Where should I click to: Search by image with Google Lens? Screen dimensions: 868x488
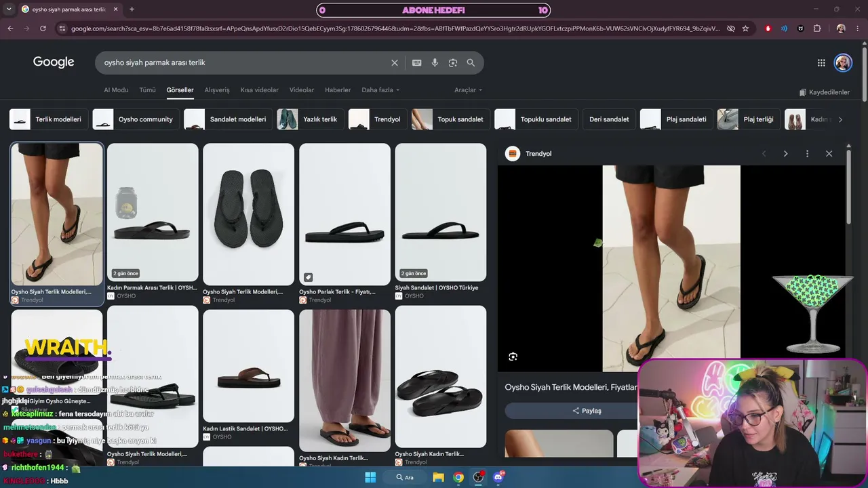tap(453, 63)
